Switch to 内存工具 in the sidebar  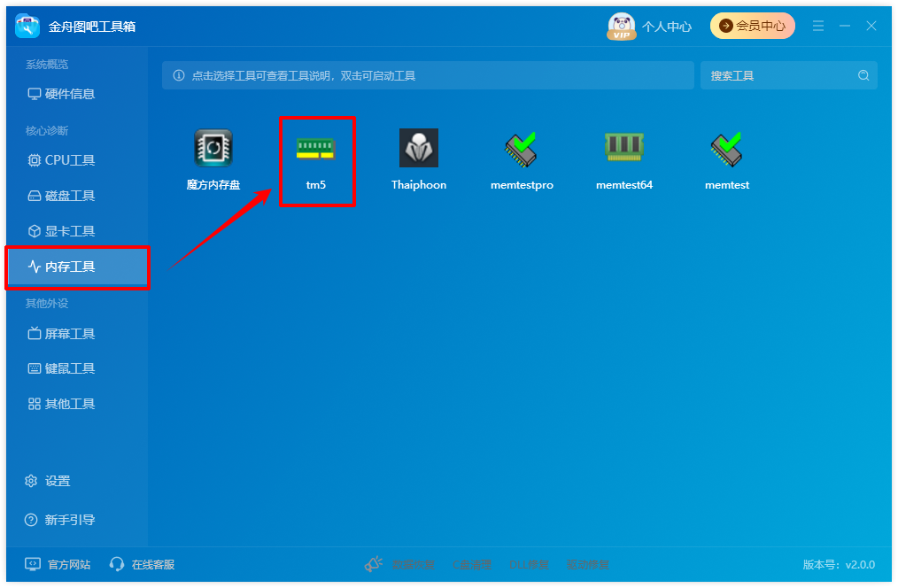(x=77, y=267)
